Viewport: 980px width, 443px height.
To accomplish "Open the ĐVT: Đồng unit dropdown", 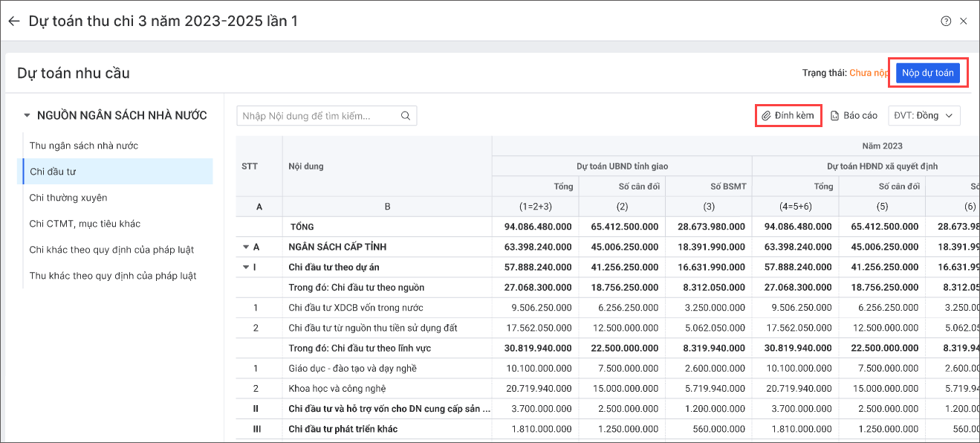I will tap(924, 116).
